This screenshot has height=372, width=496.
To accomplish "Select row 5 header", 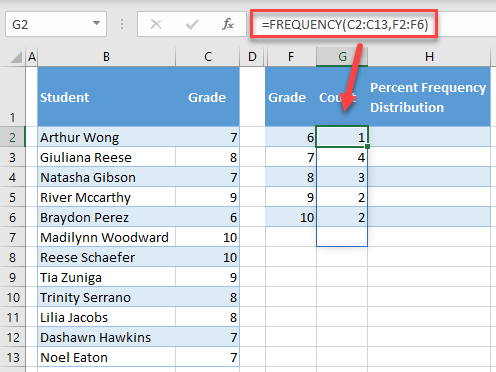I will [x=12, y=197].
